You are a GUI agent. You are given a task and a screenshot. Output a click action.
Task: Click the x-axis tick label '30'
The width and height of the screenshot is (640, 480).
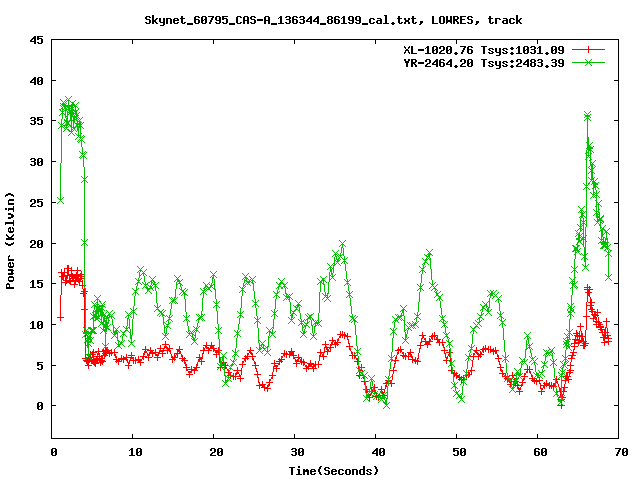click(x=297, y=452)
